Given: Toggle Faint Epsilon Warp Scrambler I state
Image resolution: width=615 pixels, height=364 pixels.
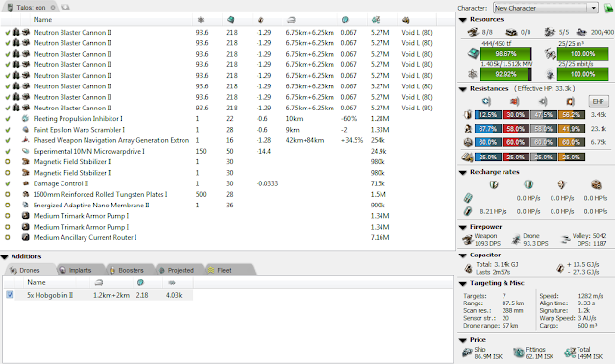Looking at the screenshot, I should click(x=7, y=130).
